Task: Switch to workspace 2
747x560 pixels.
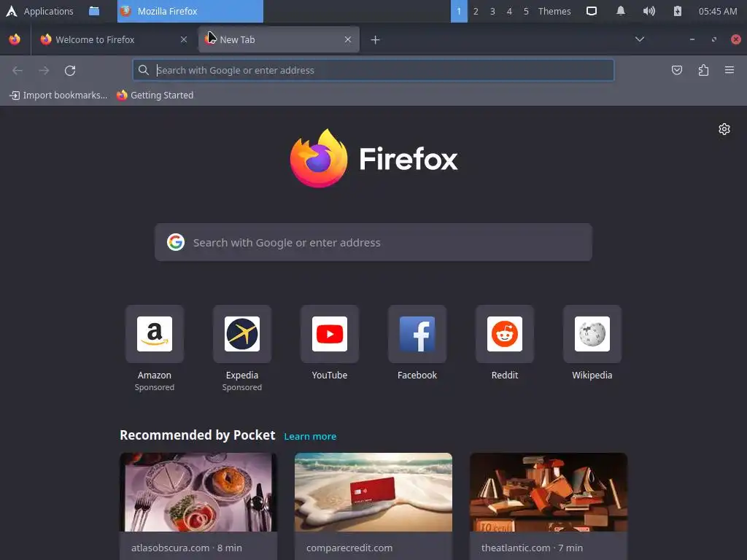Action: coord(476,11)
